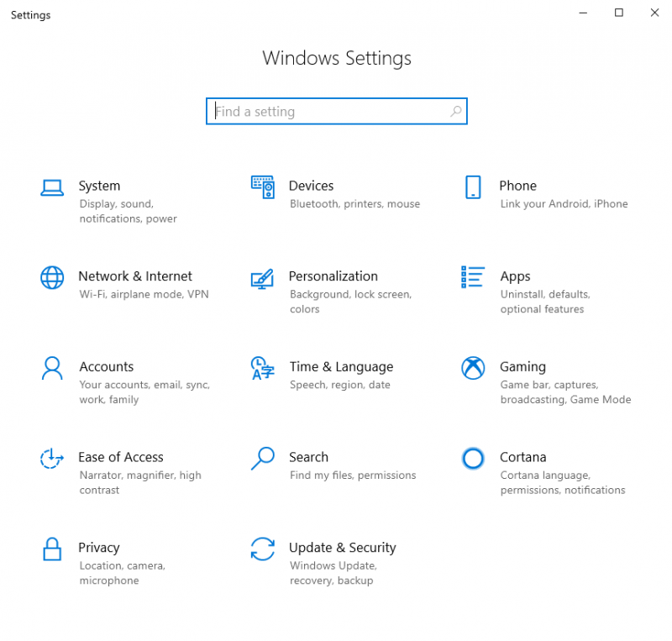Open the Search magnifier category icon

[x=262, y=459]
